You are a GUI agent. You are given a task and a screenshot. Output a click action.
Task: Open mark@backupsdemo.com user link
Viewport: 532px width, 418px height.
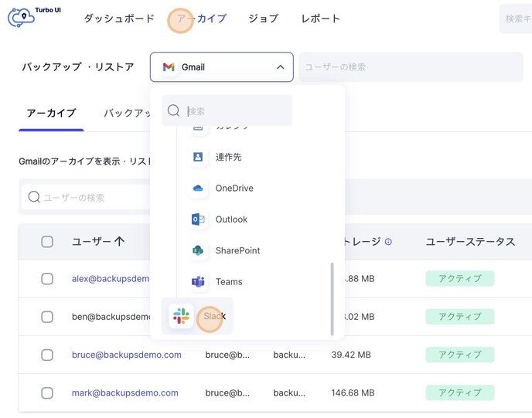(124, 393)
